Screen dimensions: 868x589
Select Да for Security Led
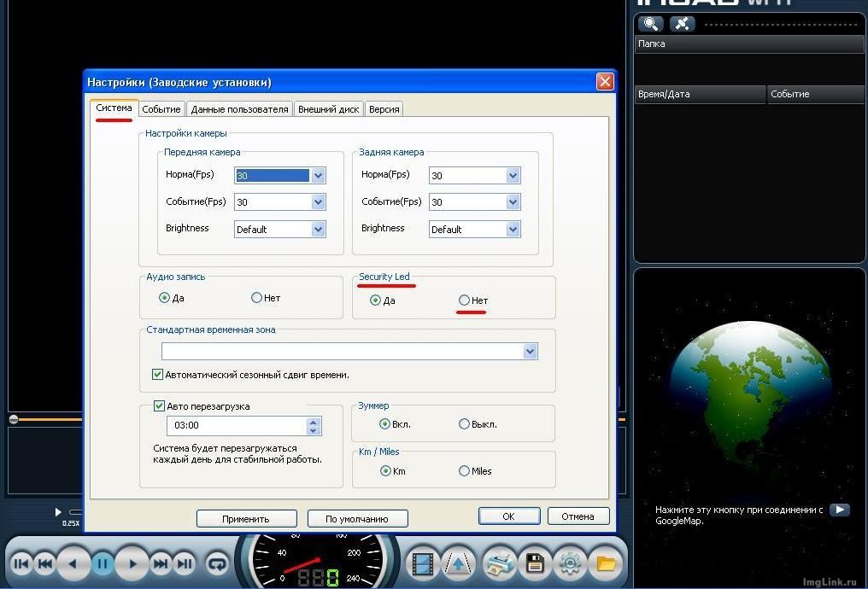pos(375,300)
